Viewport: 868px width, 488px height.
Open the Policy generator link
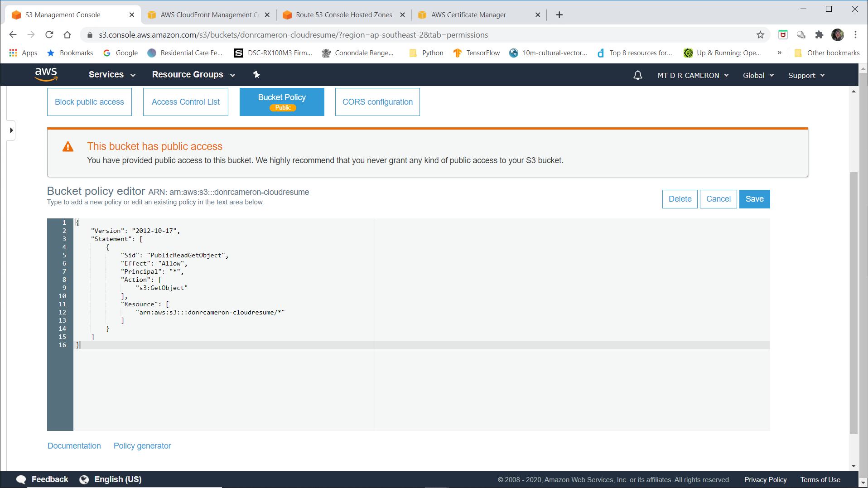[x=142, y=446]
